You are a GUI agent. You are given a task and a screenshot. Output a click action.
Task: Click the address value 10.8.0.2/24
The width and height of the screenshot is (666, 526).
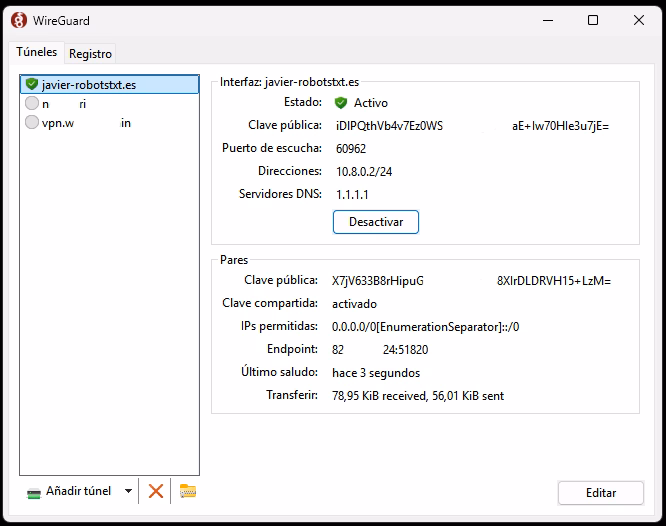(364, 172)
